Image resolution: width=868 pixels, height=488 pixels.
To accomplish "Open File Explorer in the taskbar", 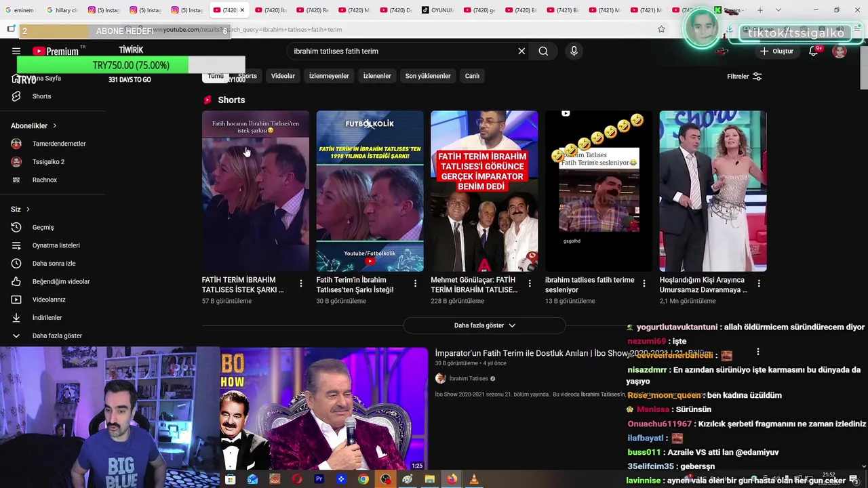I will (x=430, y=479).
